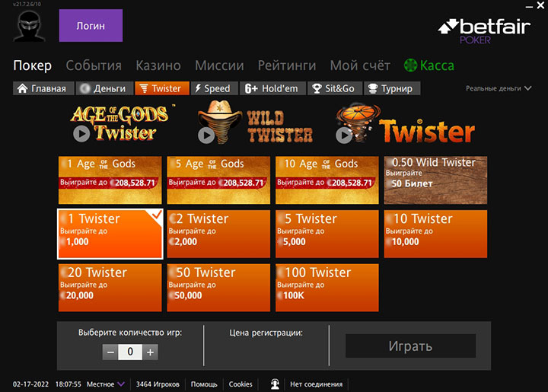Select the 10 Twister 10,000 tile
The width and height of the screenshot is (548, 392).
pyautogui.click(x=435, y=234)
